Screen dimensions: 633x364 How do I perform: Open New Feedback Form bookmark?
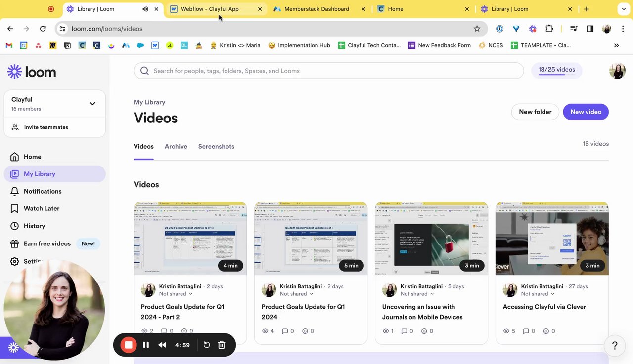point(439,45)
